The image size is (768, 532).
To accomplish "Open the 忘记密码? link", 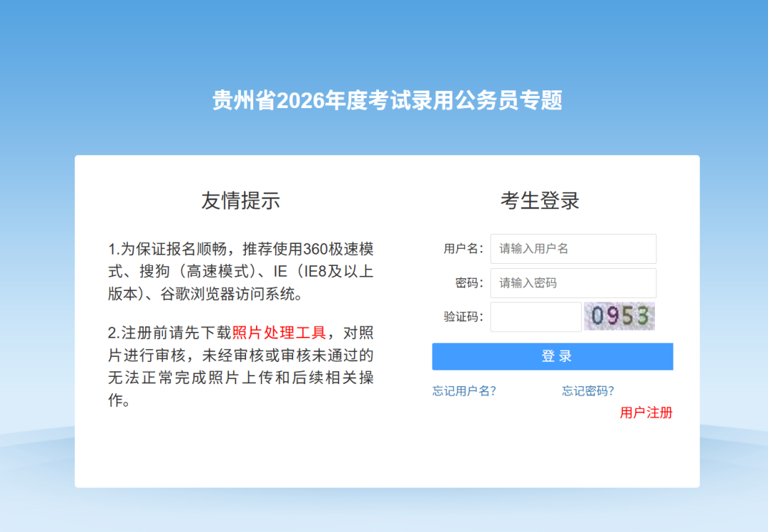I will (x=587, y=390).
